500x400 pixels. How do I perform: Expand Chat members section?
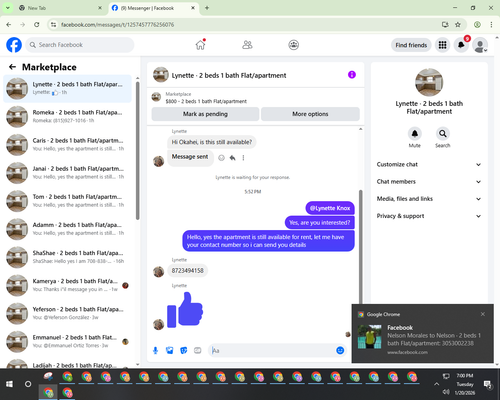429,182
